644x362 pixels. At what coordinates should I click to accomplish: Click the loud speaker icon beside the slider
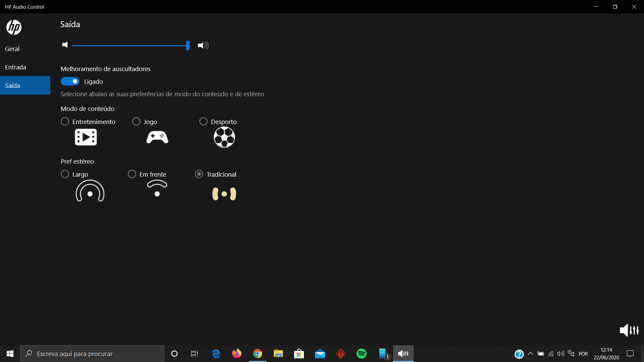(203, 45)
